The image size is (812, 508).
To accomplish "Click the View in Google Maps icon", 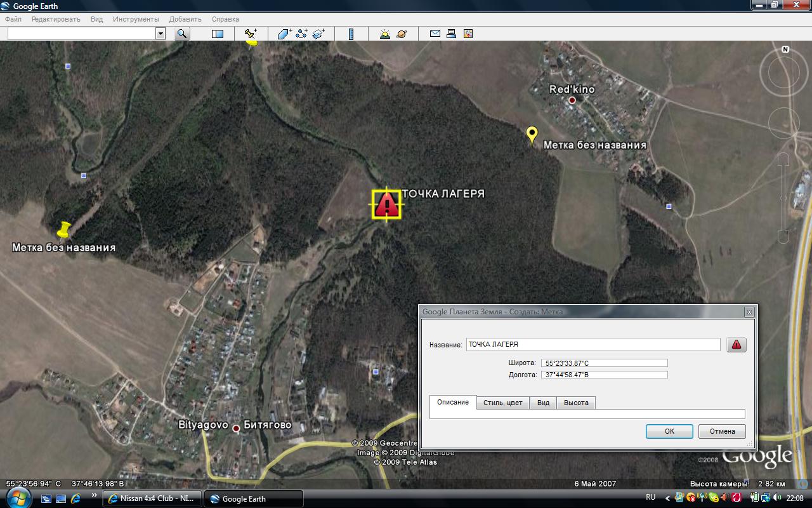I will pos(468,34).
